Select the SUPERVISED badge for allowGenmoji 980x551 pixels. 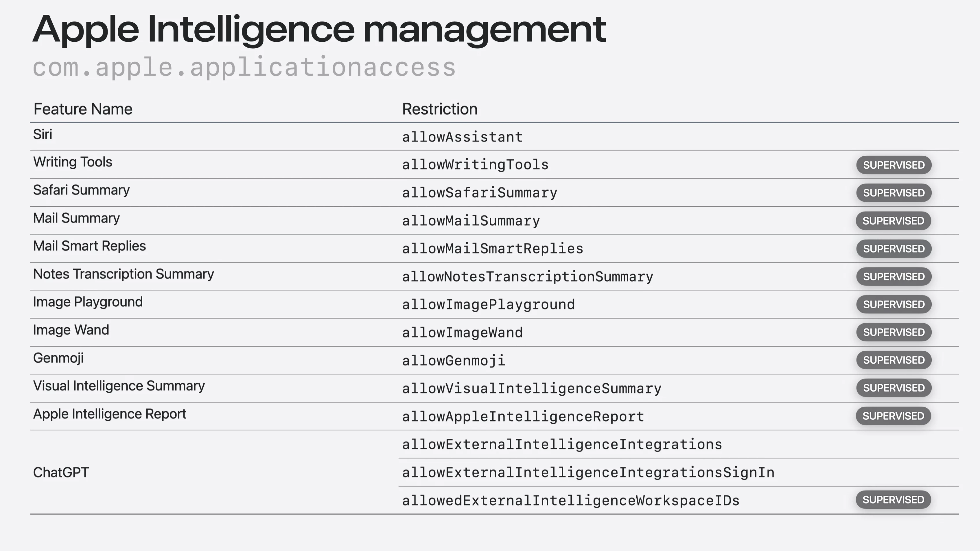click(x=894, y=360)
